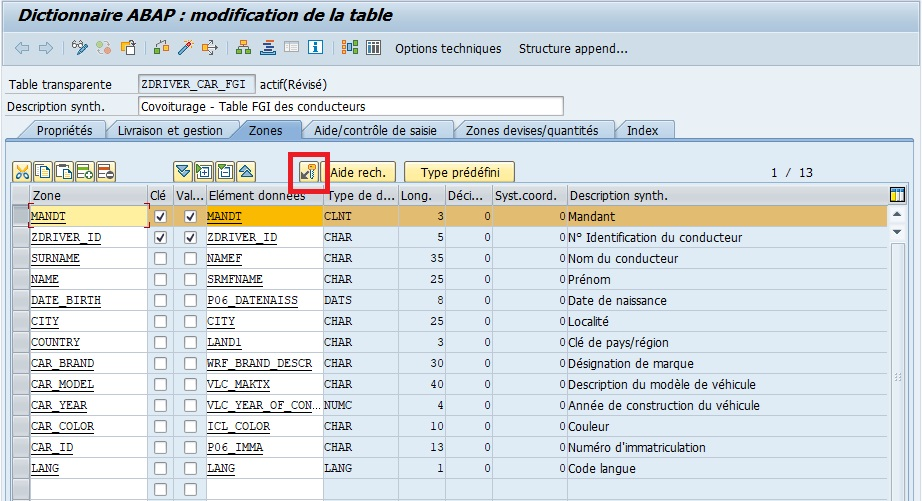This screenshot has height=501, width=922.
Task: Open the Zones devises/quantités tab
Action: 531,130
